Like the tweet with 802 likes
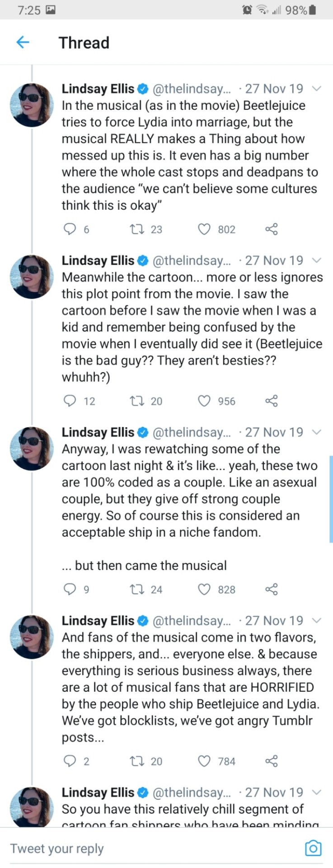The image size is (333, 868). (205, 229)
